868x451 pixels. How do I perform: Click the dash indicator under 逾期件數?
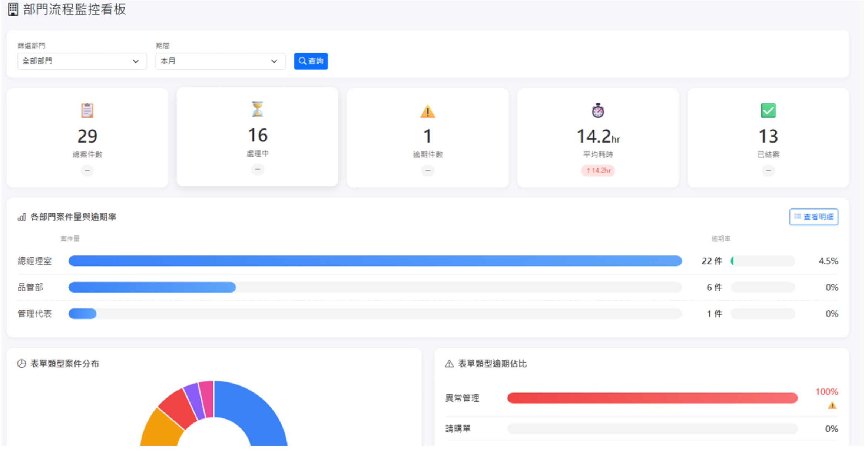(427, 170)
